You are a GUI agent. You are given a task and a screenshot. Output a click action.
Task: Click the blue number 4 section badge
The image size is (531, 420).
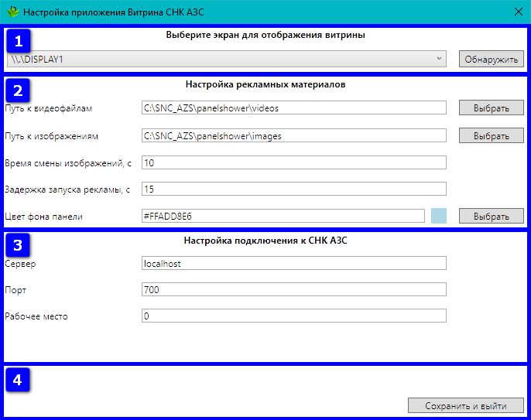click(19, 379)
